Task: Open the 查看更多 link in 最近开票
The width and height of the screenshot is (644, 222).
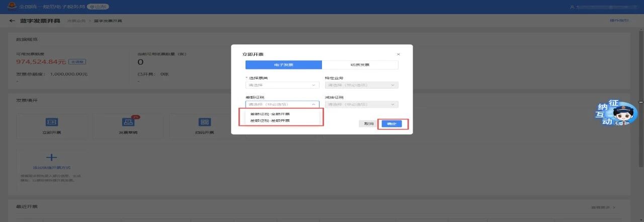Action: point(603,207)
